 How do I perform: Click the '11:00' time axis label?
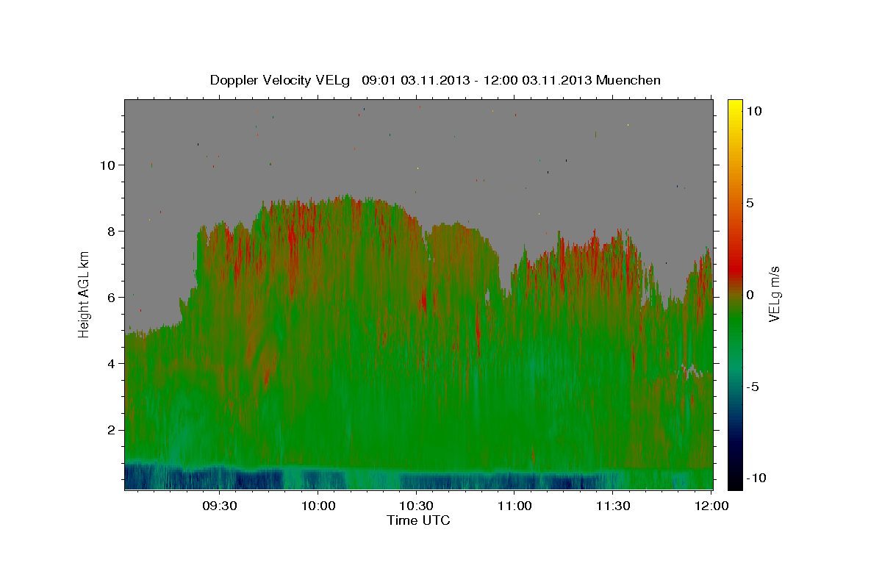[x=515, y=506]
